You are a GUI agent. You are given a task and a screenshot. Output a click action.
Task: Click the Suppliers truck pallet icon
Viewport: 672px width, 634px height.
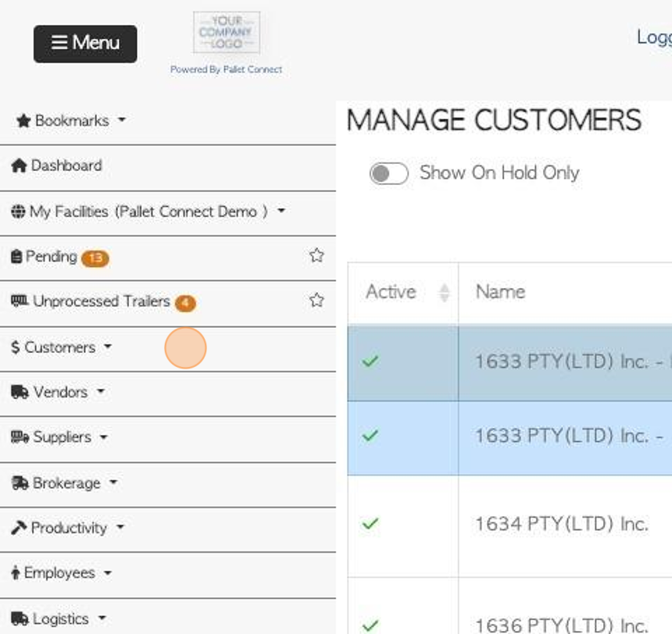tap(20, 437)
